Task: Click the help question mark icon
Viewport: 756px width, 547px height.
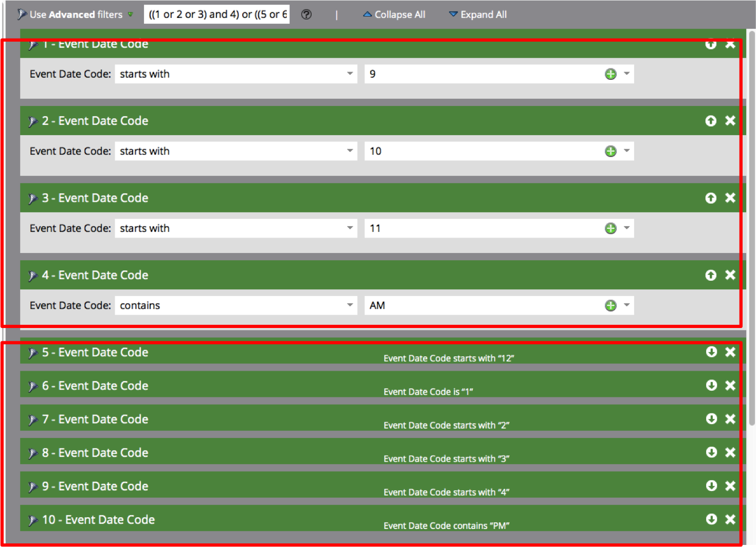Action: (307, 14)
